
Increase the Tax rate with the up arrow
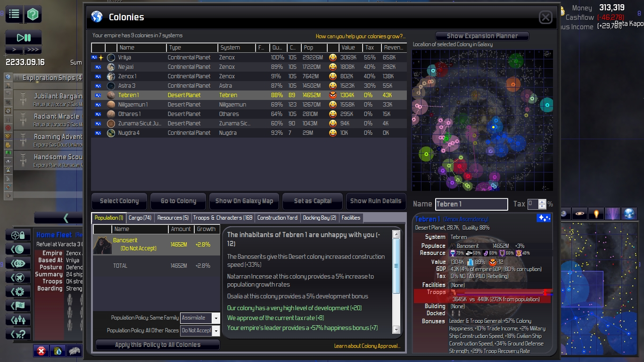(x=542, y=202)
